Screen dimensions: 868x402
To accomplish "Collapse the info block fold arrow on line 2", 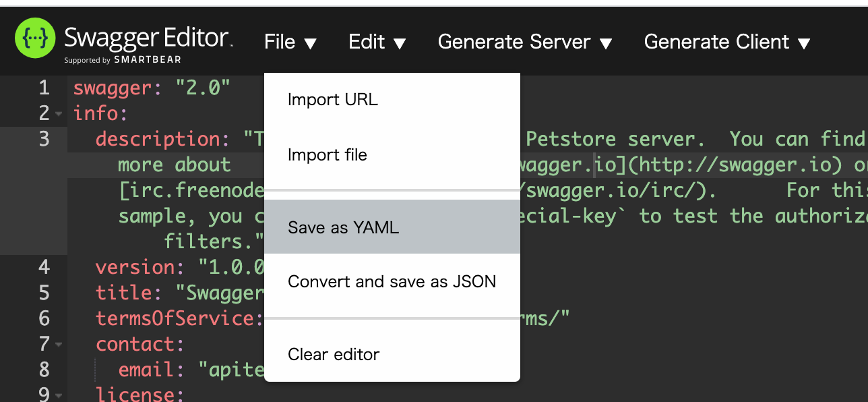I will click(x=59, y=114).
